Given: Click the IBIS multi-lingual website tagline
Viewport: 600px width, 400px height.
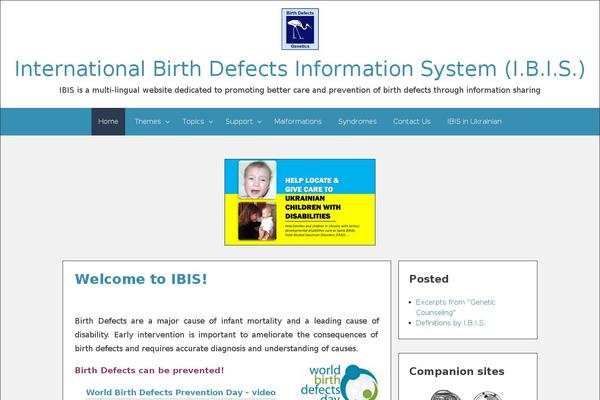Looking at the screenshot, I should click(300, 90).
